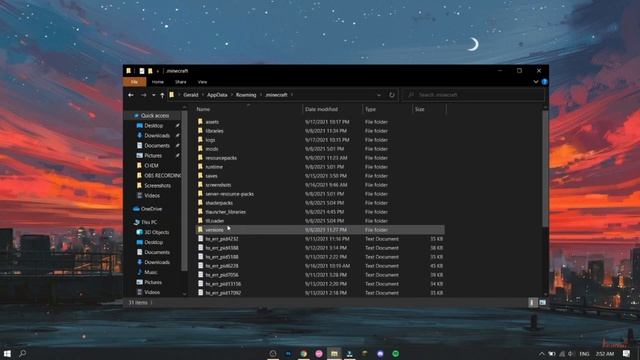Open CHEM folder in sidebar
The height and width of the screenshot is (360, 640).
(x=151, y=165)
